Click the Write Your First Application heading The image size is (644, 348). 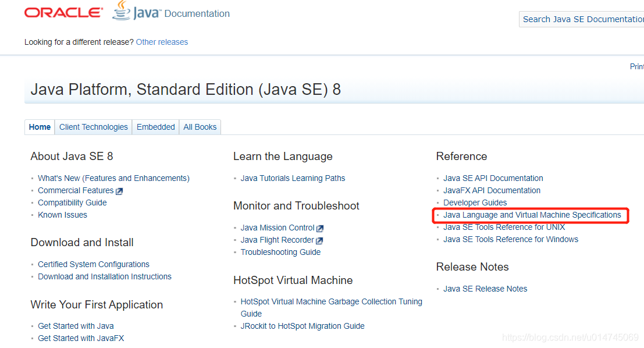click(97, 304)
